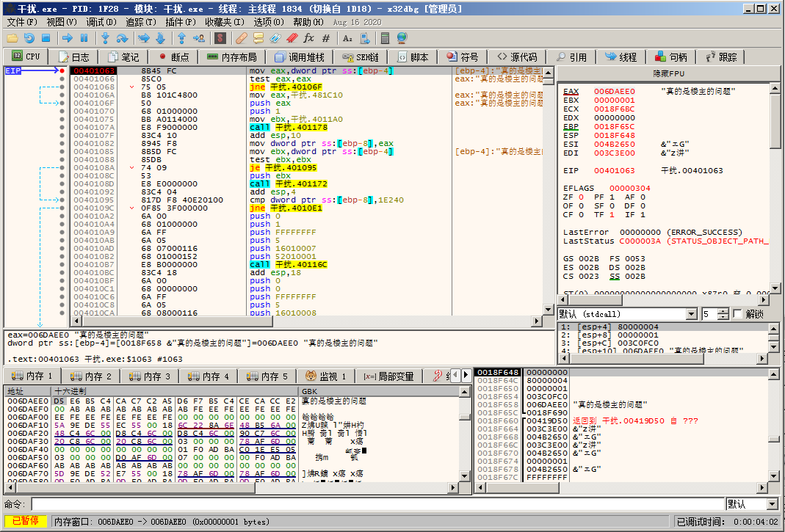Enable the 解锁 checkbox

(x=737, y=314)
